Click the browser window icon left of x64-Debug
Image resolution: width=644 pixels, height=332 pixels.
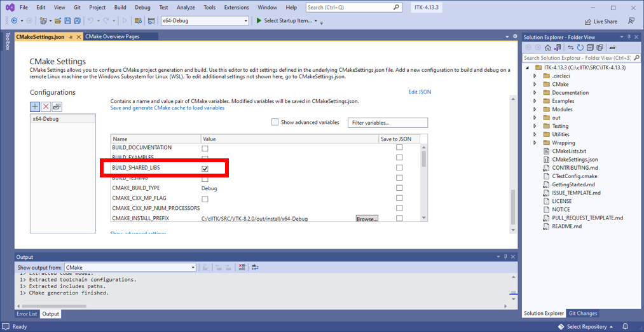point(151,20)
